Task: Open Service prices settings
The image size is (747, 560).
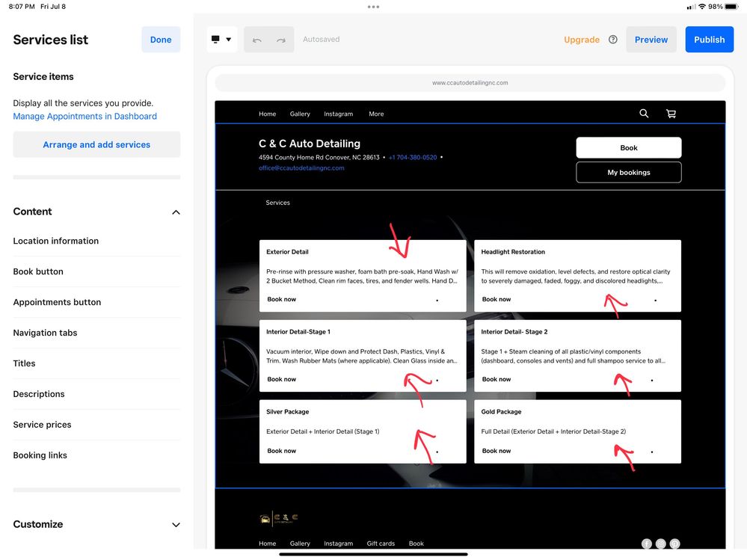Action: coord(43,425)
